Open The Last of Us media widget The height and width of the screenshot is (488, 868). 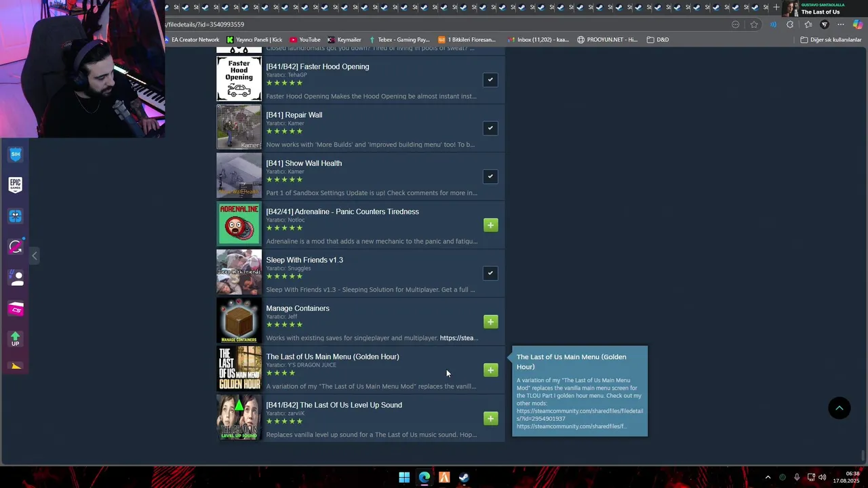(825, 8)
